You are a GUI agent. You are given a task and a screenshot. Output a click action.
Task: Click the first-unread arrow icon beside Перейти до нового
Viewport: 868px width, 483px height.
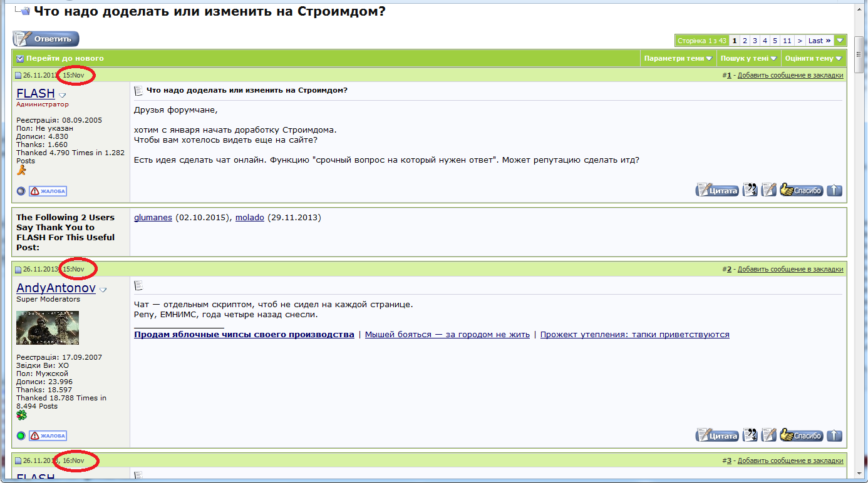[x=20, y=58]
